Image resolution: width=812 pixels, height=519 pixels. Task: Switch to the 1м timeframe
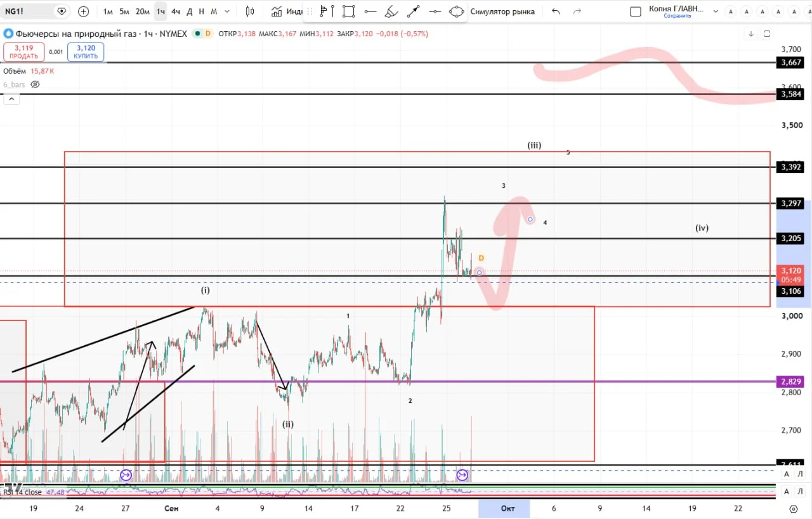108,11
